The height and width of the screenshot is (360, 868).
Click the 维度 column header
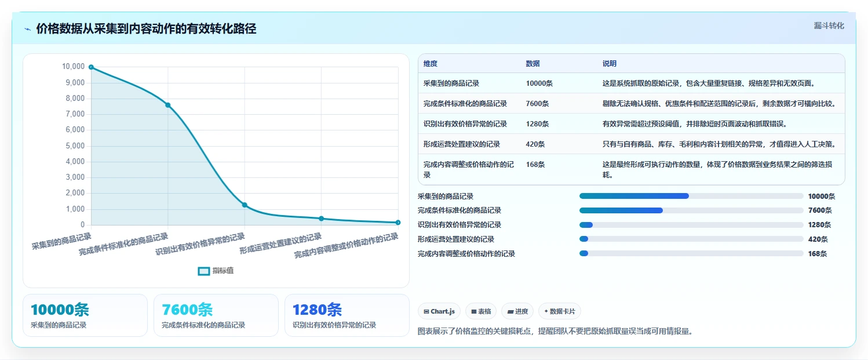click(431, 64)
